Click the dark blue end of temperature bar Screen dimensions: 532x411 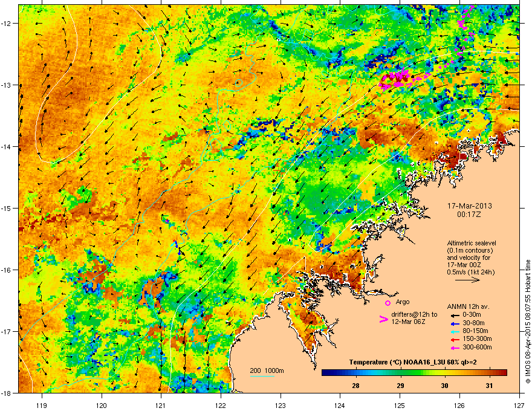pyautogui.click(x=326, y=373)
